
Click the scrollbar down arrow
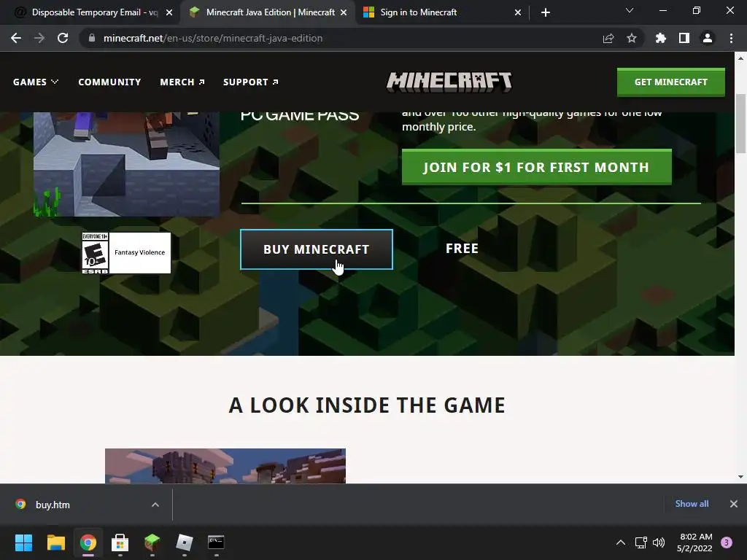tap(741, 477)
